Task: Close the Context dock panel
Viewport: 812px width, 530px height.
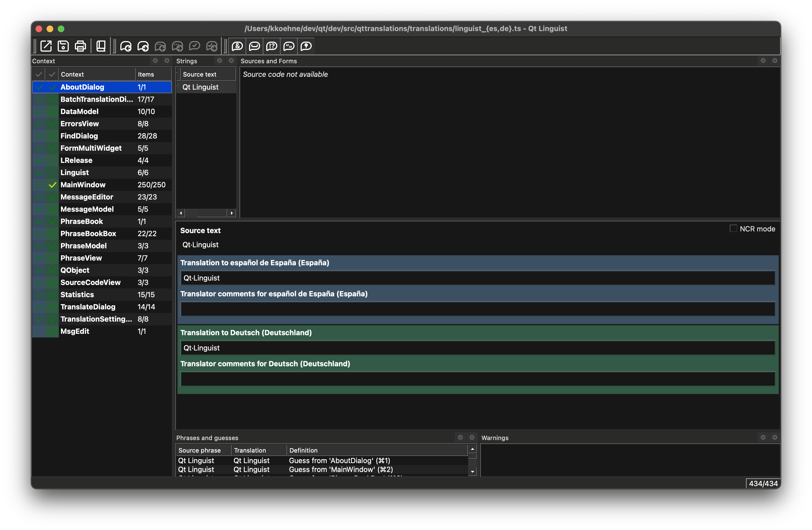Action: click(x=167, y=61)
